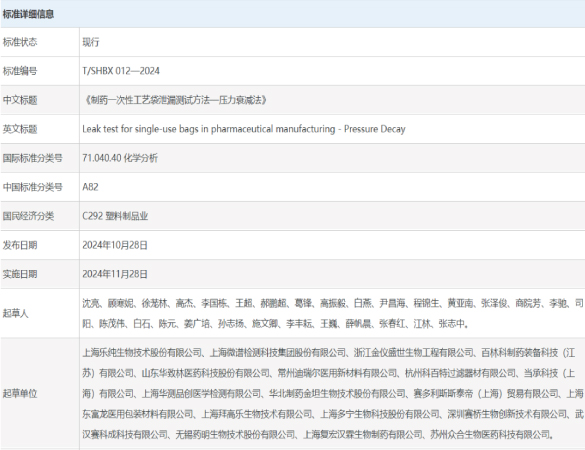585x450 pixels.
Task: Select the standard number T/SHBX 012—2024
Action: tap(121, 71)
